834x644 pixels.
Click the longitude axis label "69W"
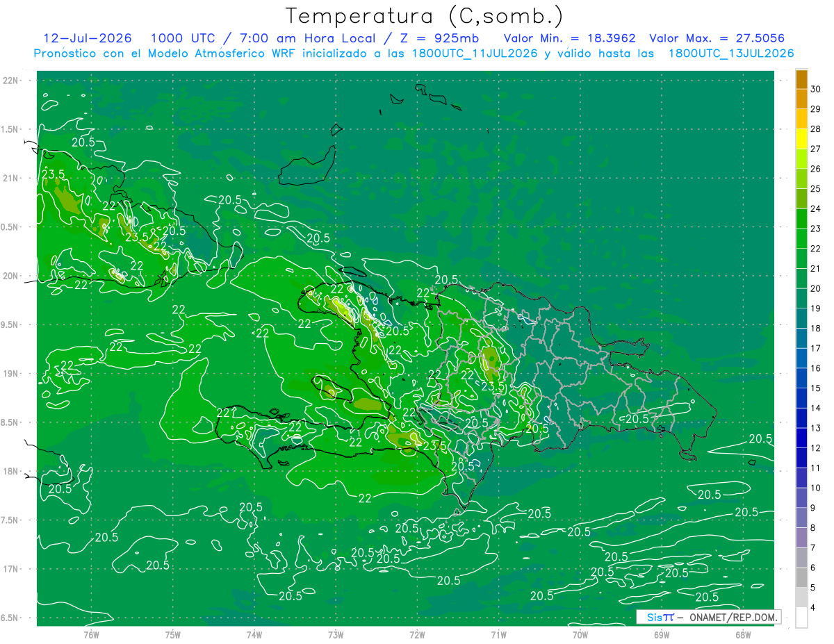(661, 635)
